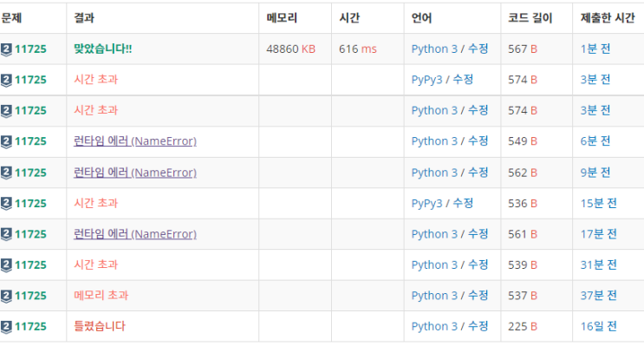Open problem 11725 in the 15분 전 row

[31, 204]
